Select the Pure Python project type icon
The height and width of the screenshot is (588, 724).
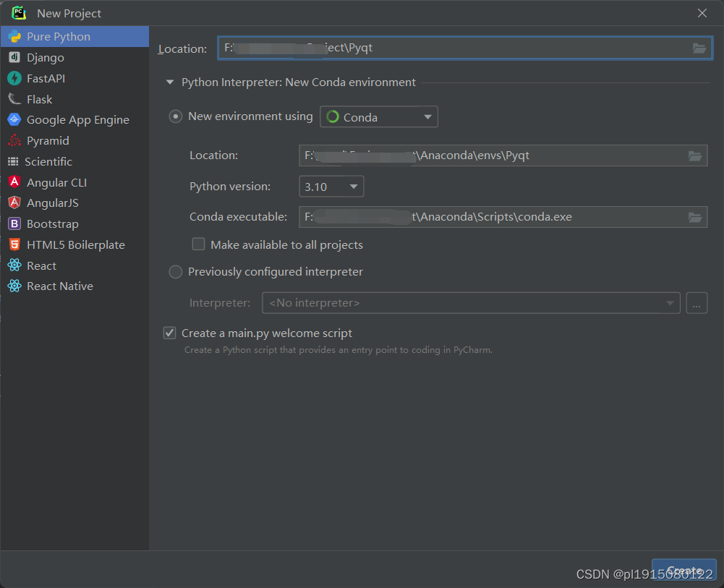tap(14, 36)
